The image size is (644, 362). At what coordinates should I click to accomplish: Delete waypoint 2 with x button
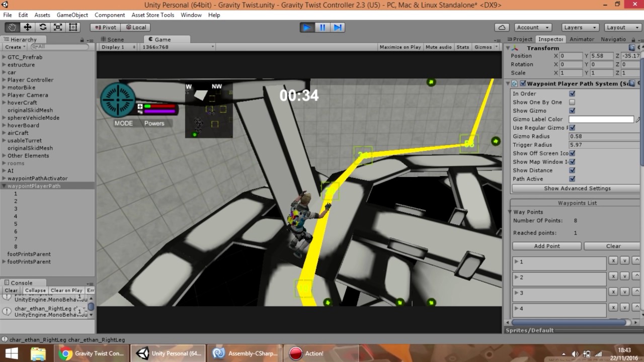[x=613, y=276]
